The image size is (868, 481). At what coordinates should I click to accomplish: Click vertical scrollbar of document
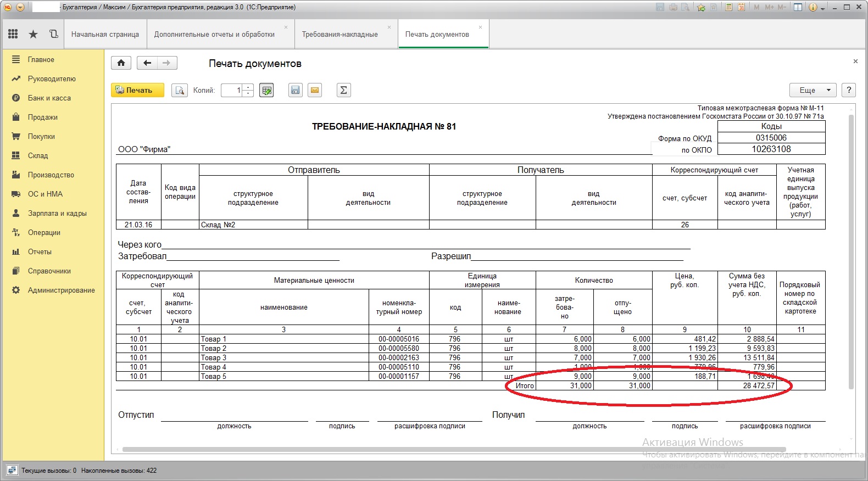(851, 253)
